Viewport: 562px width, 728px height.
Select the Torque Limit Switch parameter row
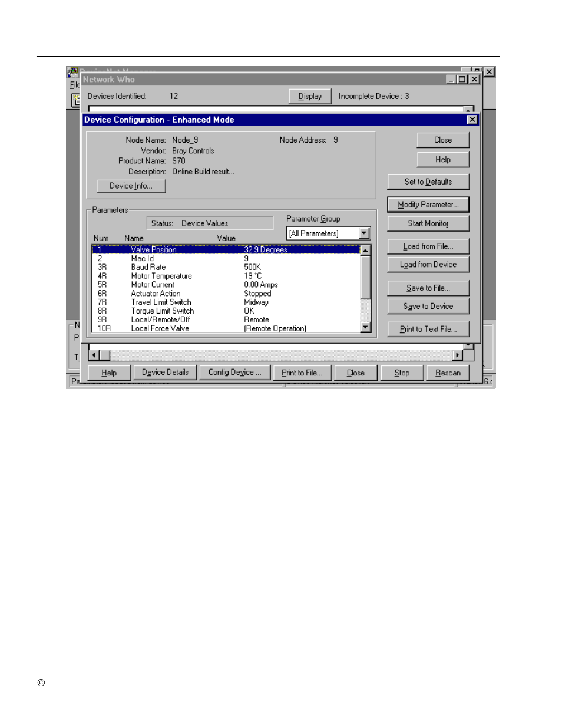[226, 311]
